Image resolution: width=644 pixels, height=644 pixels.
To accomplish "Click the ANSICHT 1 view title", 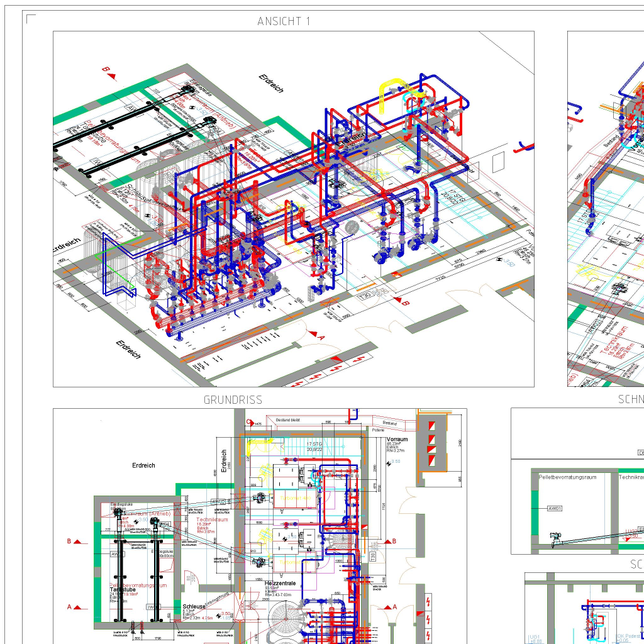I will 284,21.
